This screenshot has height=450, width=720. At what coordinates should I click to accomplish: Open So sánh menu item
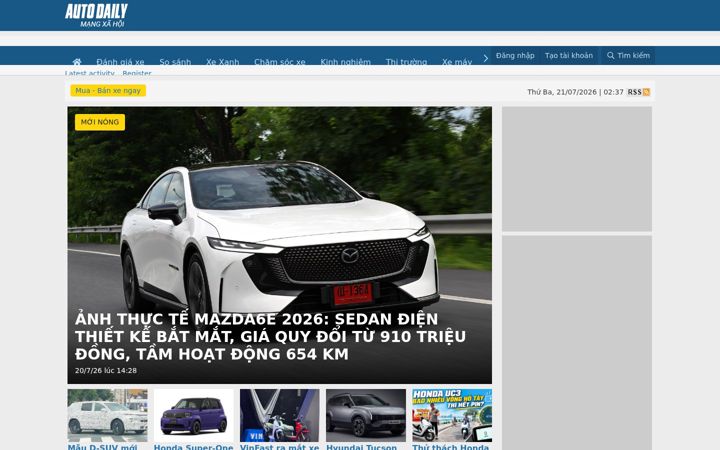[175, 62]
